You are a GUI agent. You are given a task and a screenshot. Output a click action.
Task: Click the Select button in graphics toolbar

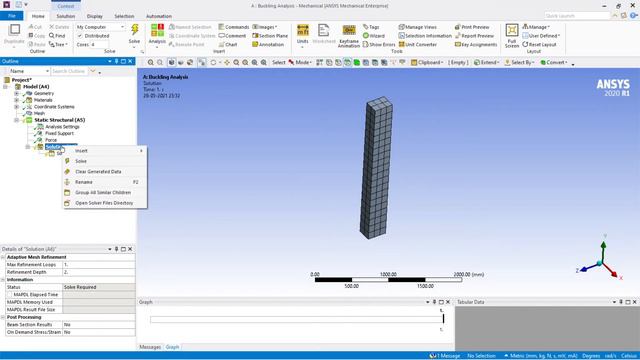pyautogui.click(x=279, y=62)
